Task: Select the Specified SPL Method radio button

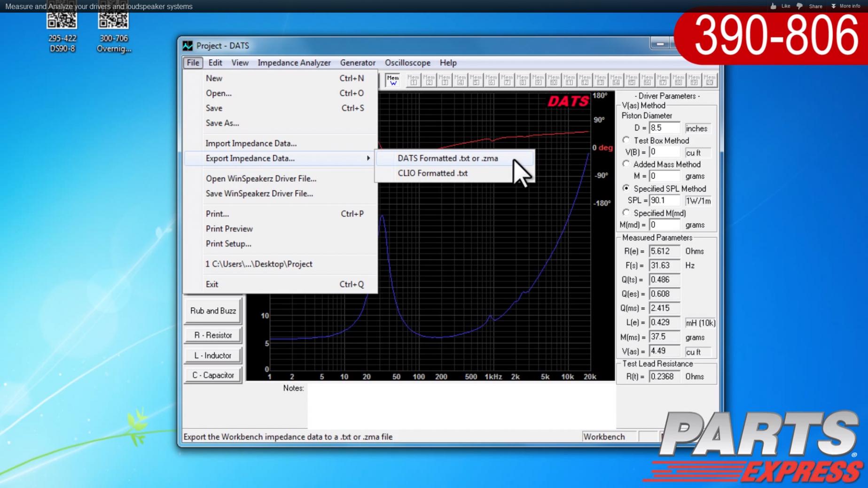Action: pos(626,188)
